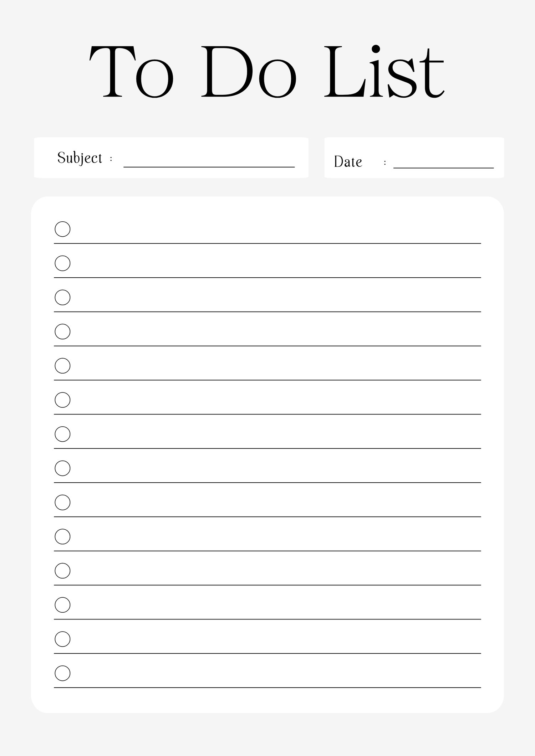Tick the seventh circle from the top

pos(62,434)
